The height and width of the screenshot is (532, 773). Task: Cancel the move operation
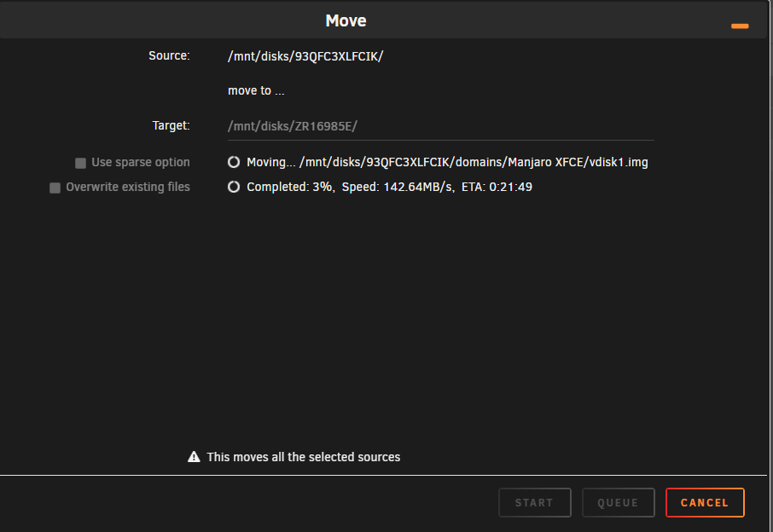click(705, 502)
